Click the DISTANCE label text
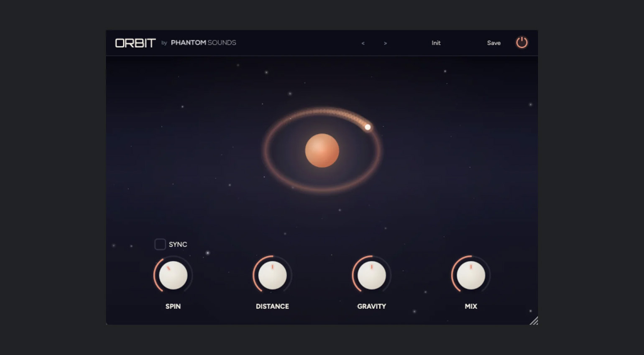The image size is (644, 355). (x=272, y=306)
